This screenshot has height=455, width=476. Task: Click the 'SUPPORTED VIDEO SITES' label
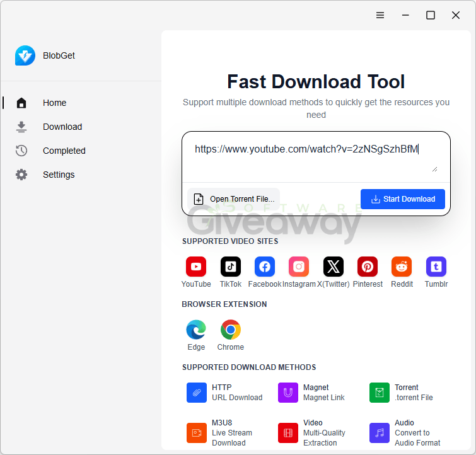pos(230,241)
